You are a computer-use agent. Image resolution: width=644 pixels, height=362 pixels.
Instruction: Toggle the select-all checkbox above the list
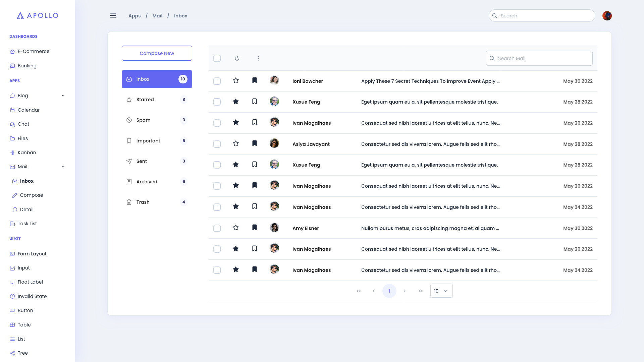tap(217, 58)
